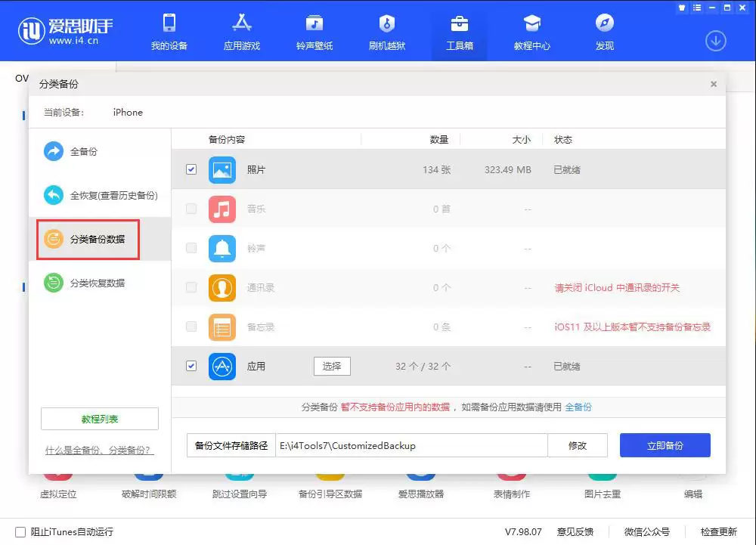Open the 应用游戏 tab

coord(242,32)
